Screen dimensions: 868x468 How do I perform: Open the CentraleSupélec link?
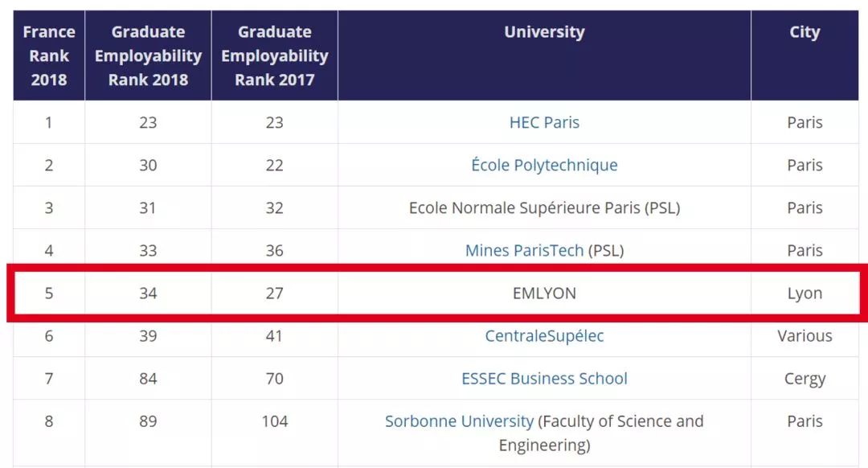544,335
